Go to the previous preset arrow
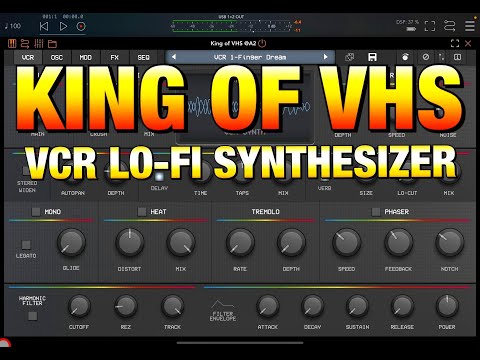The height and width of the screenshot is (360, 480). [x=174, y=57]
